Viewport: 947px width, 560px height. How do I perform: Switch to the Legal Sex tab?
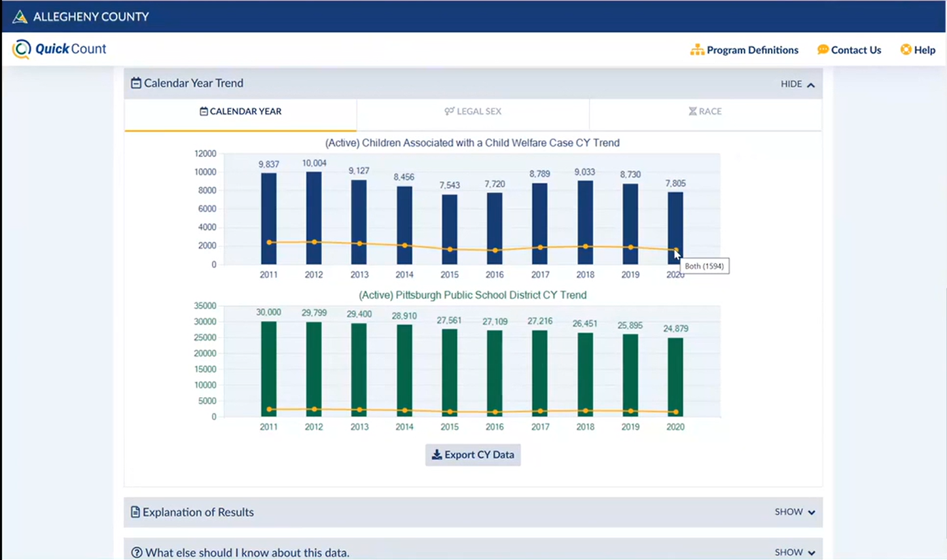473,111
